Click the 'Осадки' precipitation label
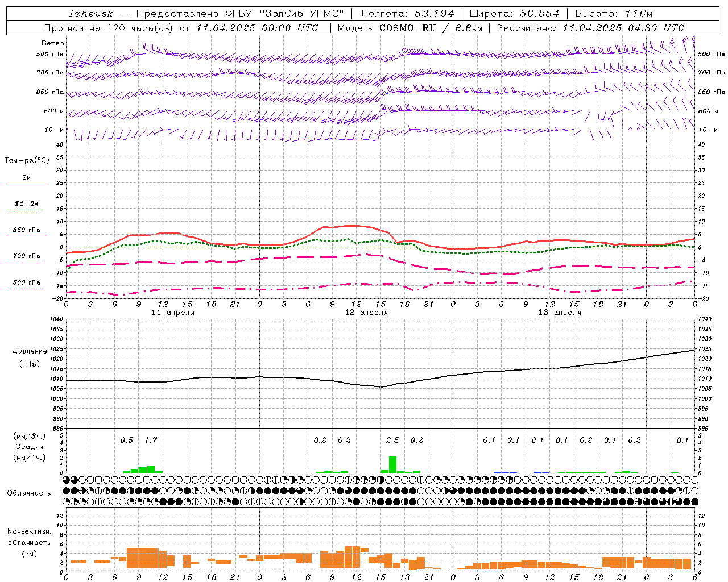728x582 pixels. coord(30,447)
